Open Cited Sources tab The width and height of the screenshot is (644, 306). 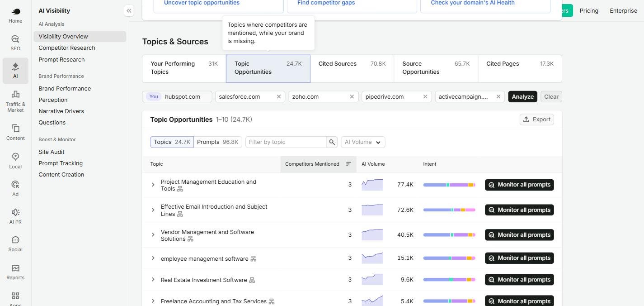click(x=352, y=68)
